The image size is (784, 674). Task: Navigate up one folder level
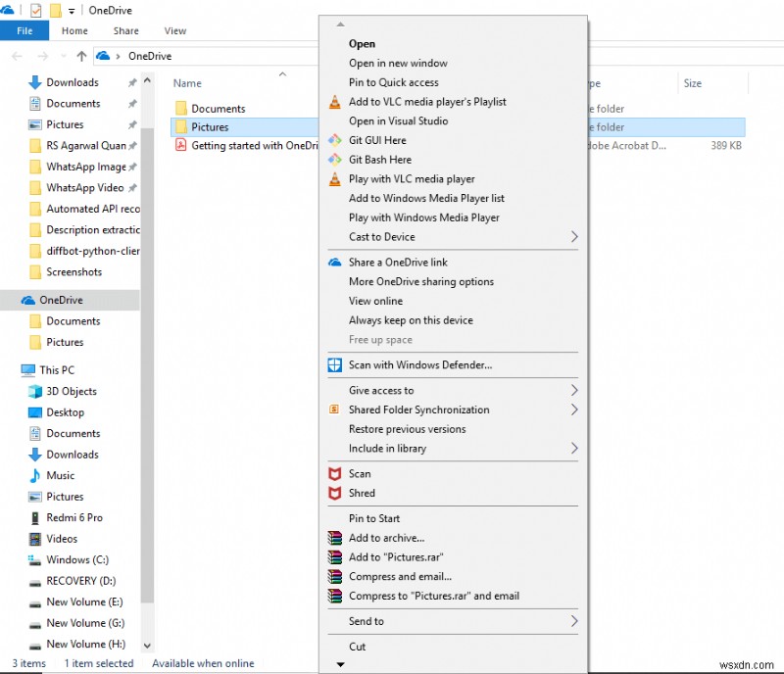coord(79,56)
